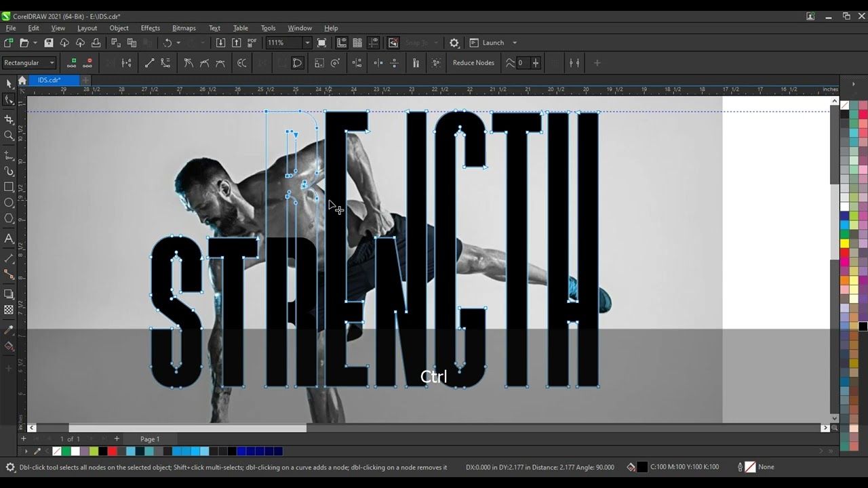Open the Layout menu

tap(87, 28)
